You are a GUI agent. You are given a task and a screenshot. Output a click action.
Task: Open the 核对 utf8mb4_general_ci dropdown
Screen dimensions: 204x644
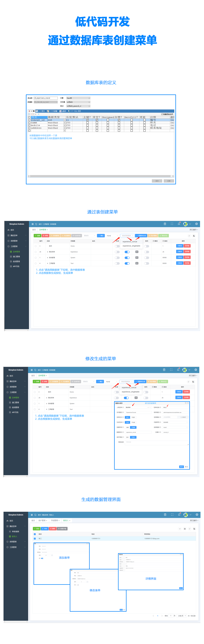pyautogui.click(x=78, y=106)
